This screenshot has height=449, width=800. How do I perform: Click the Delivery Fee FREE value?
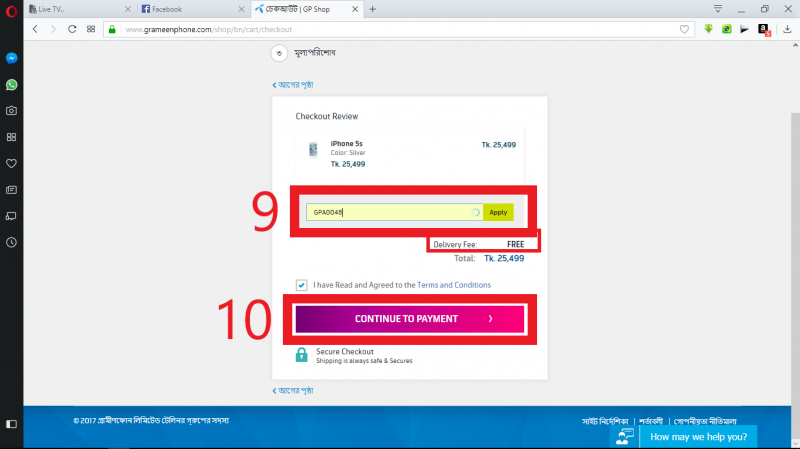click(x=515, y=244)
